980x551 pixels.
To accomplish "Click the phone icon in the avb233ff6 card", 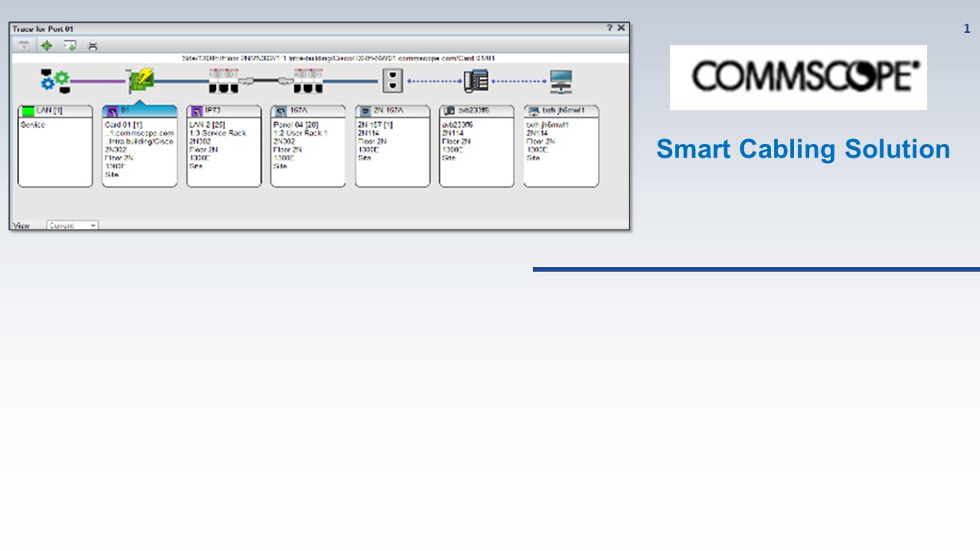I will (449, 112).
